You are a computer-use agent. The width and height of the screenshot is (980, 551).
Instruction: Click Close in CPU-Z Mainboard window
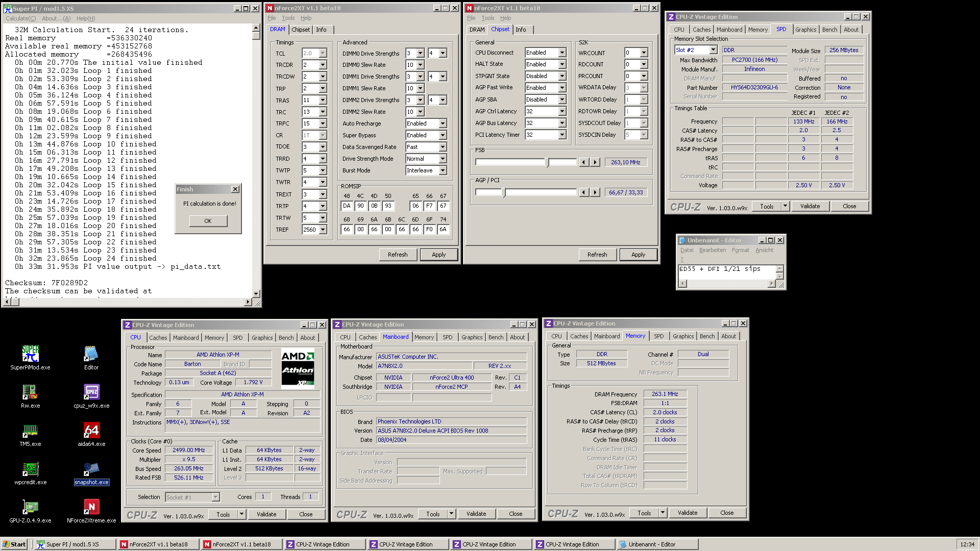tap(516, 514)
